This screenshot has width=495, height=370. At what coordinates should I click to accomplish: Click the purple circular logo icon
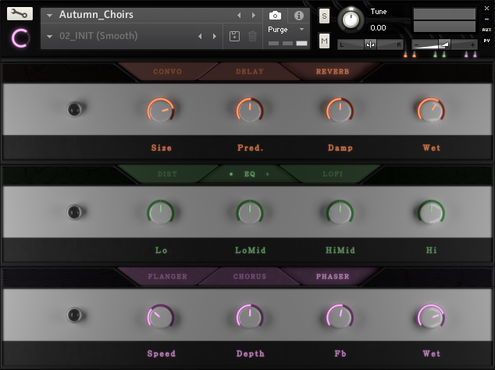[21, 38]
